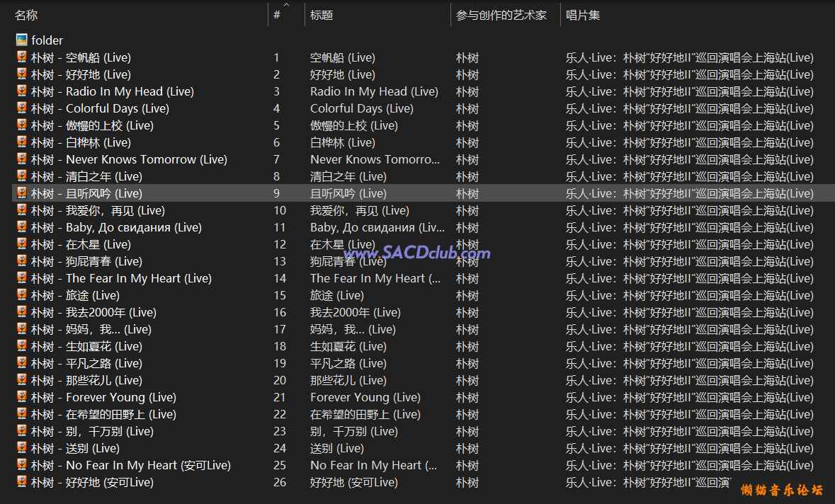Sort by the 名称 column header
Image resolution: width=835 pixels, height=504 pixels.
pos(26,15)
